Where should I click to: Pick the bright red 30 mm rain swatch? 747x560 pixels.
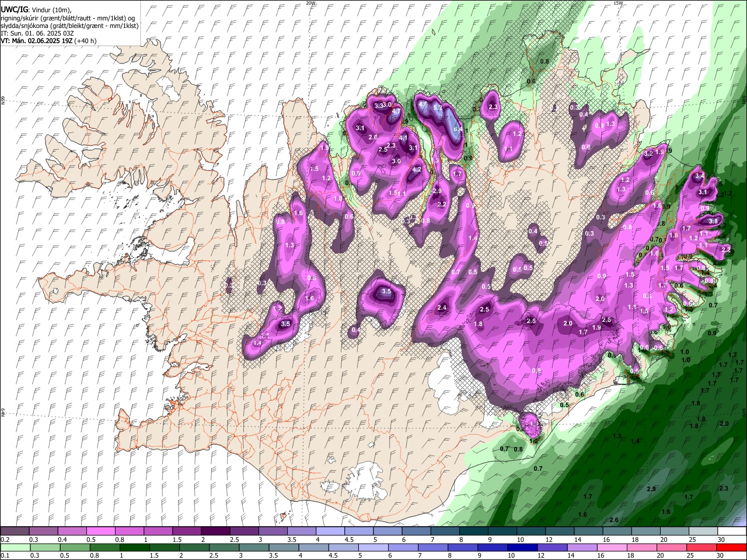tap(731, 548)
